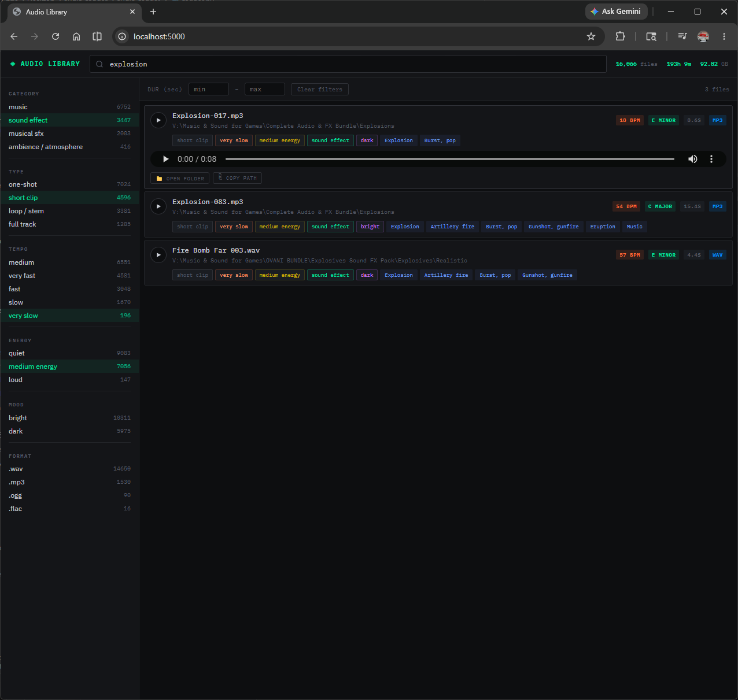Screen dimensions: 738x700
Task: Filter by quiet energy
Action: [x=69, y=353]
